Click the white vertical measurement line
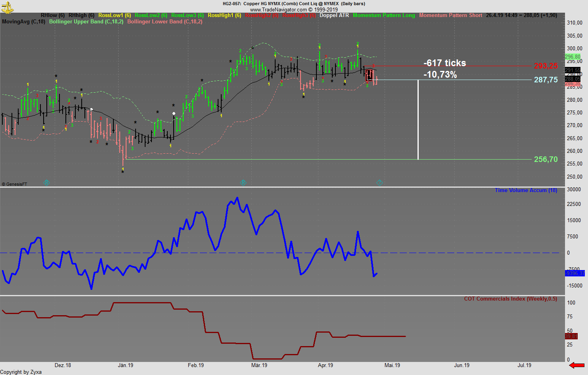 [x=418, y=120]
